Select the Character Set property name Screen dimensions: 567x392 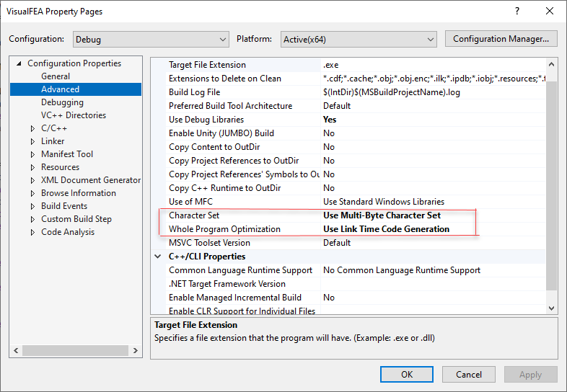point(194,215)
